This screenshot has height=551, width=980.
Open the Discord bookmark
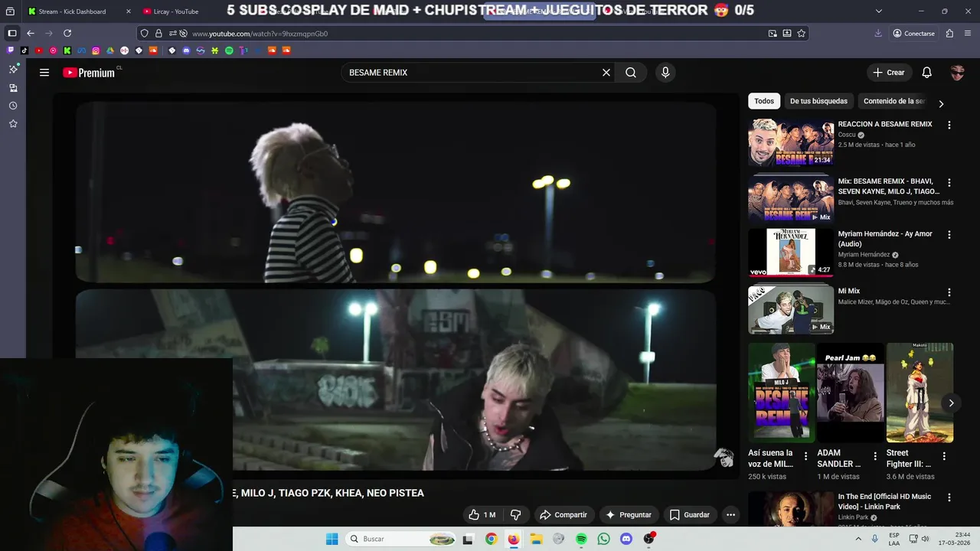coord(186,51)
